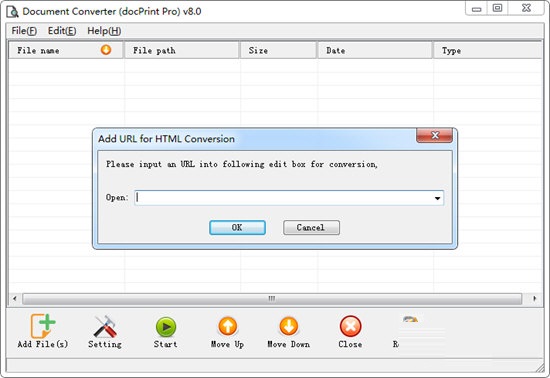Click the Add File(s) icon
The height and width of the screenshot is (378, 550).
(43, 326)
